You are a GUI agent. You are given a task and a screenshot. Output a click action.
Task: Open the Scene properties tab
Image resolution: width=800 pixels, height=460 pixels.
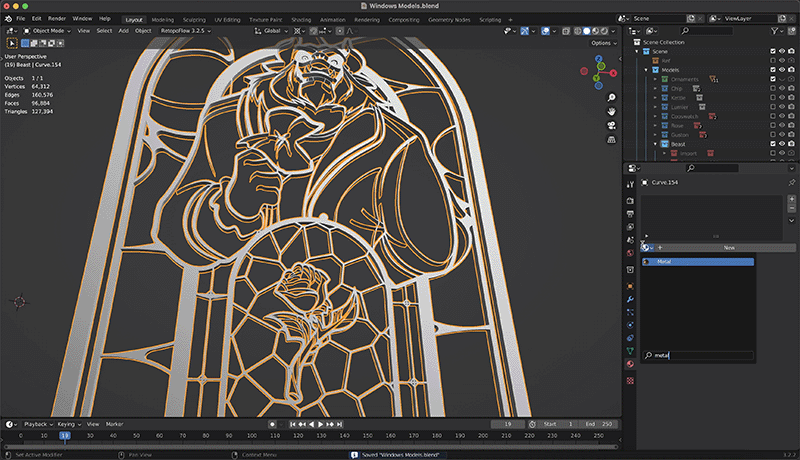[x=630, y=240]
